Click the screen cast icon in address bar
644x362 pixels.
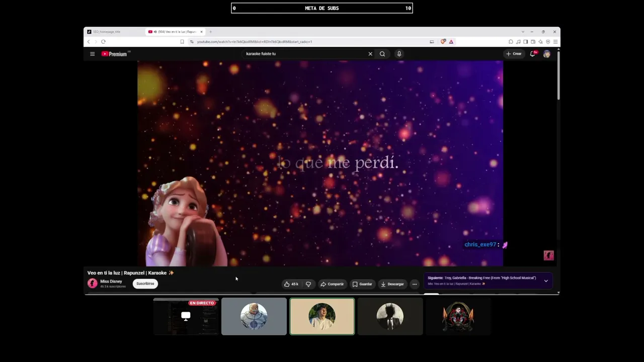(x=432, y=42)
